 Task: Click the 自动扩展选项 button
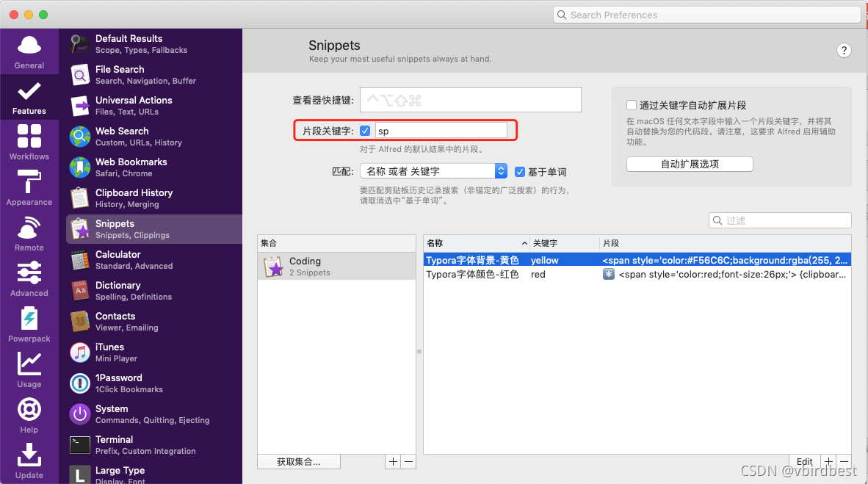(x=690, y=164)
